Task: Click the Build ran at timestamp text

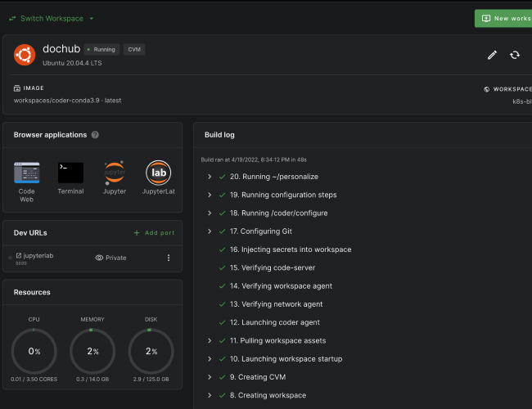Action: tap(254, 160)
